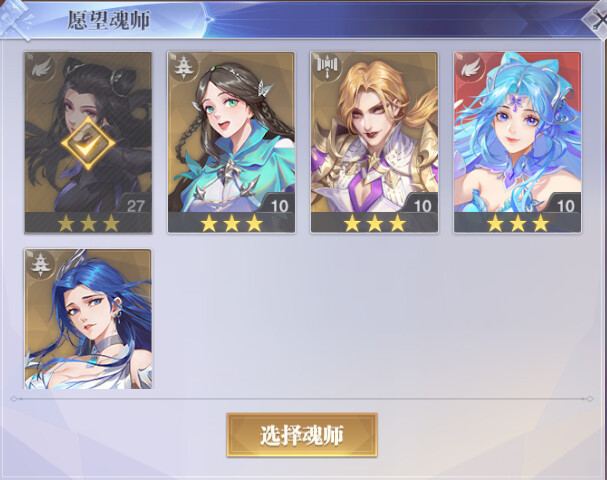Click the 10 badge on the blonde card
The image size is (607, 480).
pyautogui.click(x=422, y=205)
